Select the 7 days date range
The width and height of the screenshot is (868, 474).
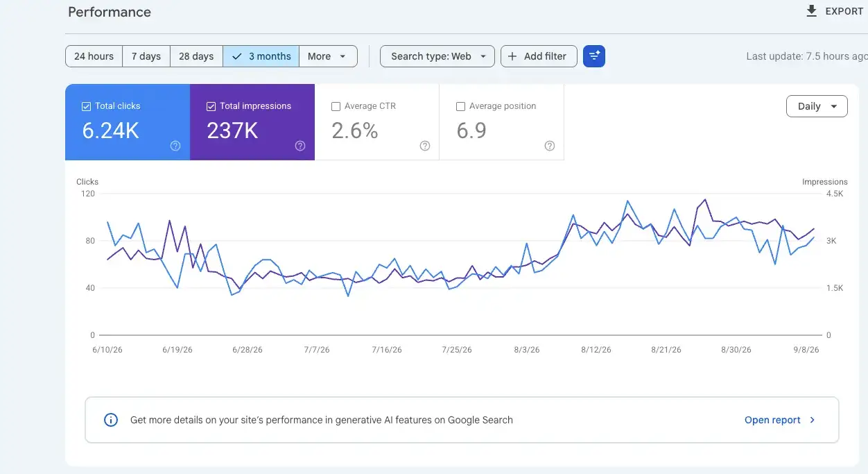(x=146, y=56)
